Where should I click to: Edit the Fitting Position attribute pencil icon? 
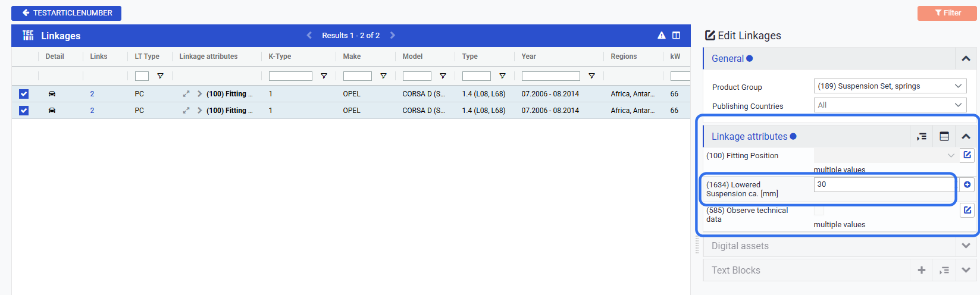[967, 155]
